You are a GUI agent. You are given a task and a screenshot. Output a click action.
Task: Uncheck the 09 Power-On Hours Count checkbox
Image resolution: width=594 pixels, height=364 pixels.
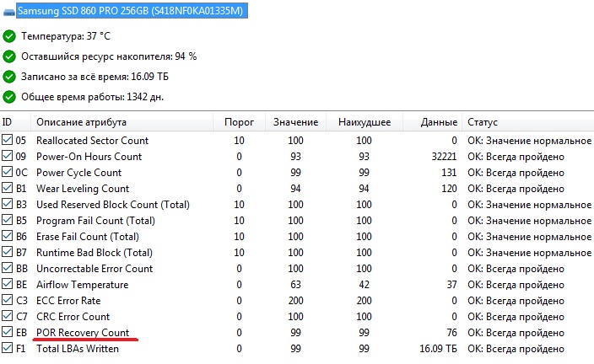pyautogui.click(x=7, y=156)
